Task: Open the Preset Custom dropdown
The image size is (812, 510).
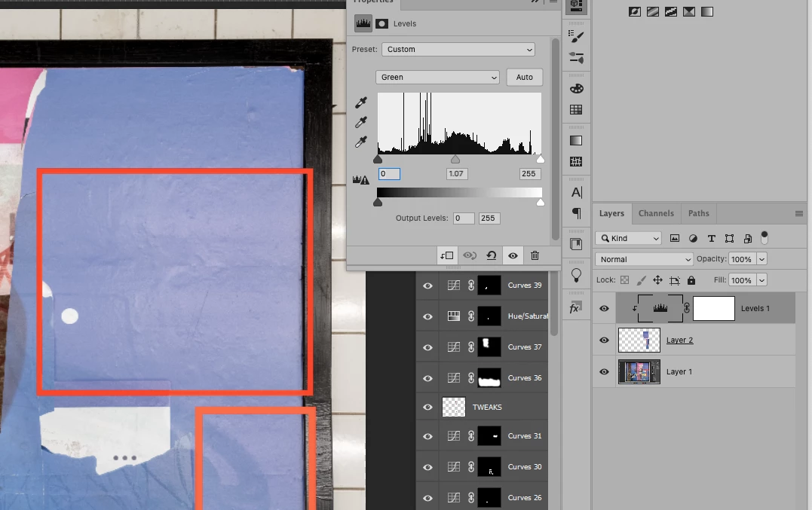Action: tap(458, 49)
